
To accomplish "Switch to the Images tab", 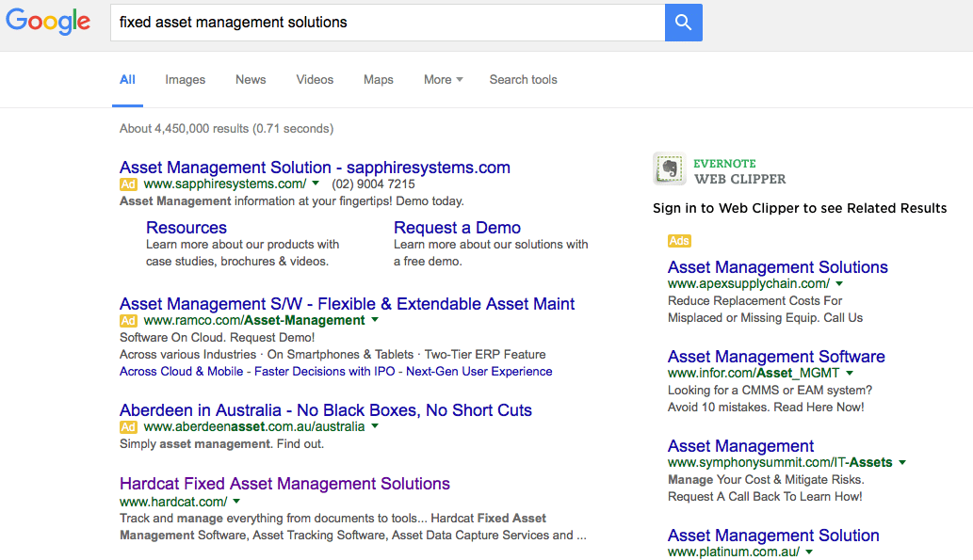I will (x=185, y=79).
